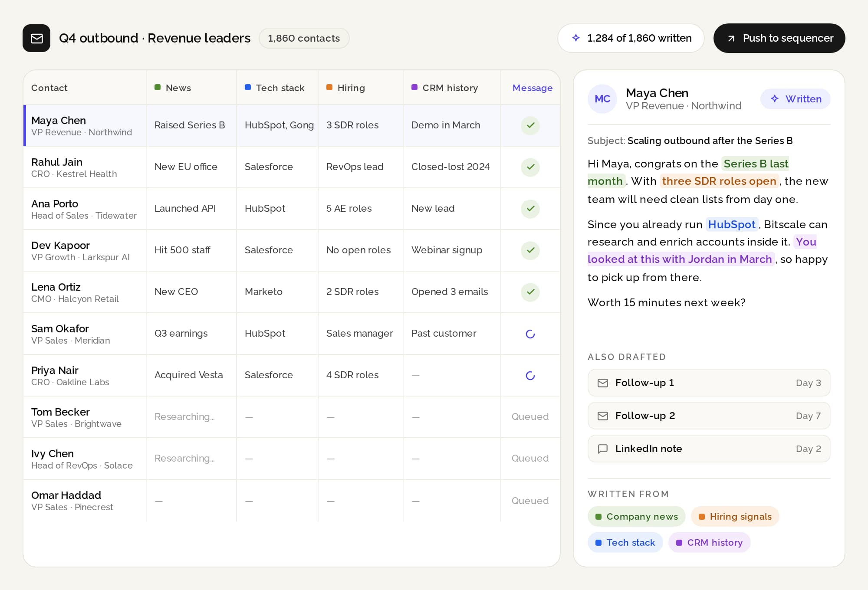The image size is (868, 590).
Task: Click the loading spinner in Priya Nair's row
Action: coord(530,375)
